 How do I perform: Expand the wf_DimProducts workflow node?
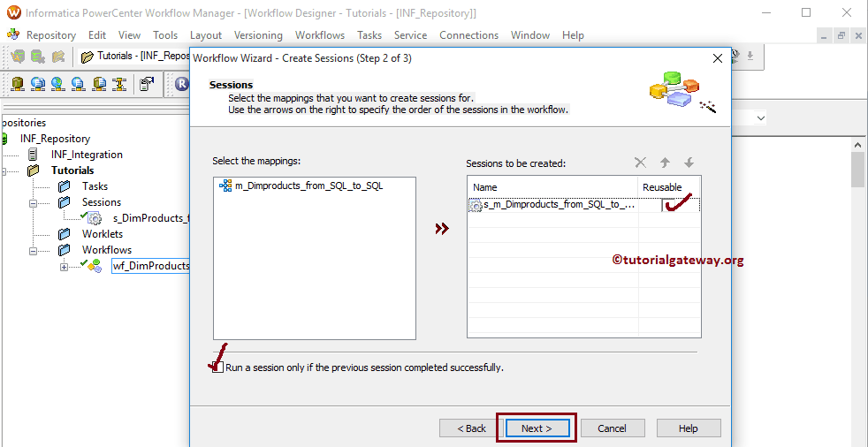65,267
